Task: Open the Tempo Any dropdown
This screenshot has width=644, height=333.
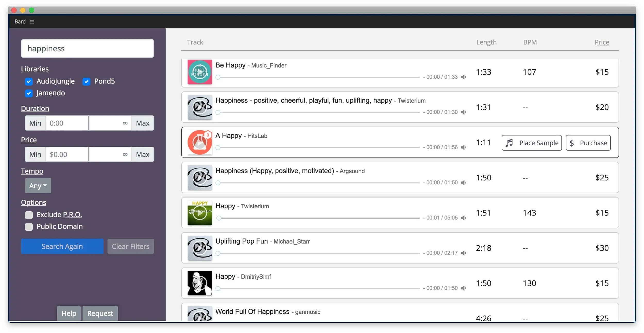Action: coord(38,186)
